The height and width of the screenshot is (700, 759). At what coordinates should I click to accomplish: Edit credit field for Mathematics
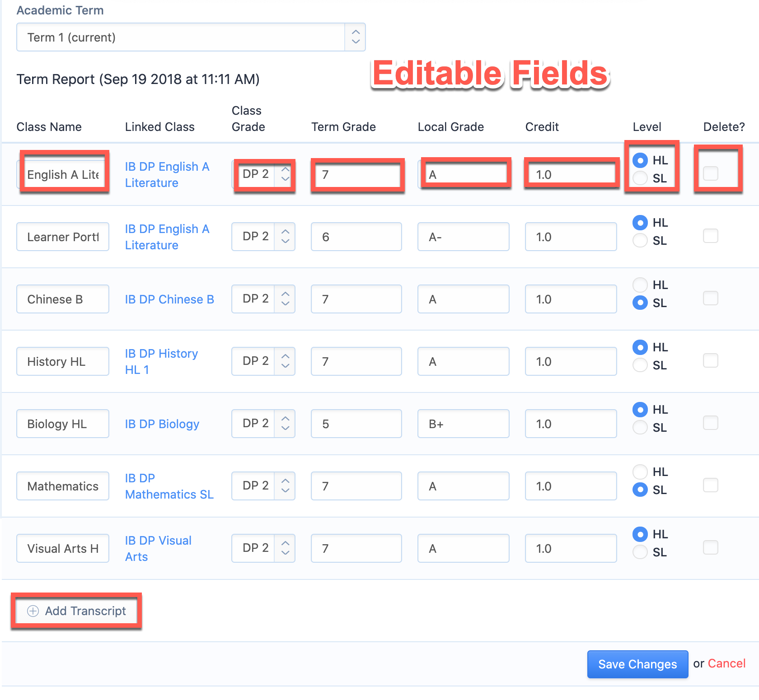coord(571,486)
